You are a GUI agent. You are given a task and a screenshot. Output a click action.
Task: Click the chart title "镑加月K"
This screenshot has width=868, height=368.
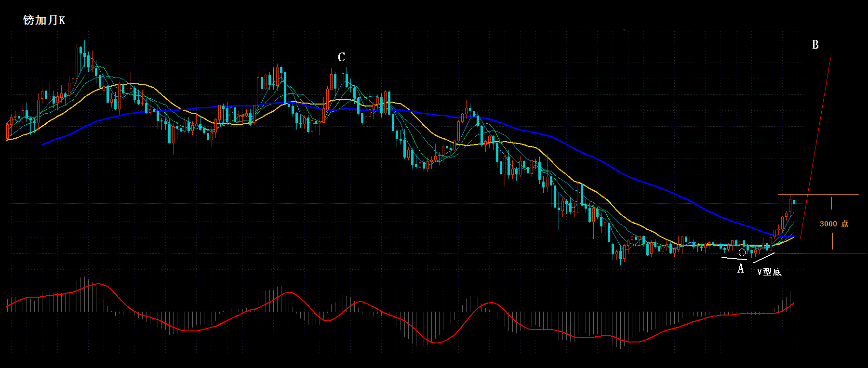(x=44, y=20)
